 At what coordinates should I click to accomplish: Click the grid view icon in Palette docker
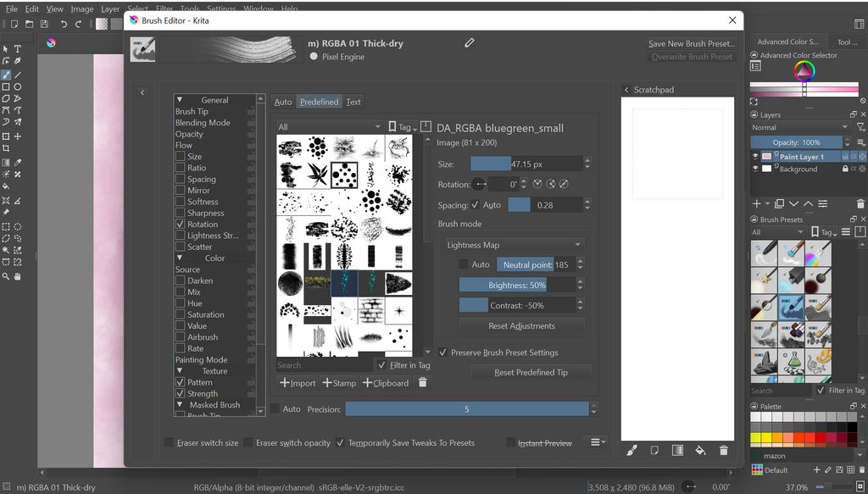(851, 469)
